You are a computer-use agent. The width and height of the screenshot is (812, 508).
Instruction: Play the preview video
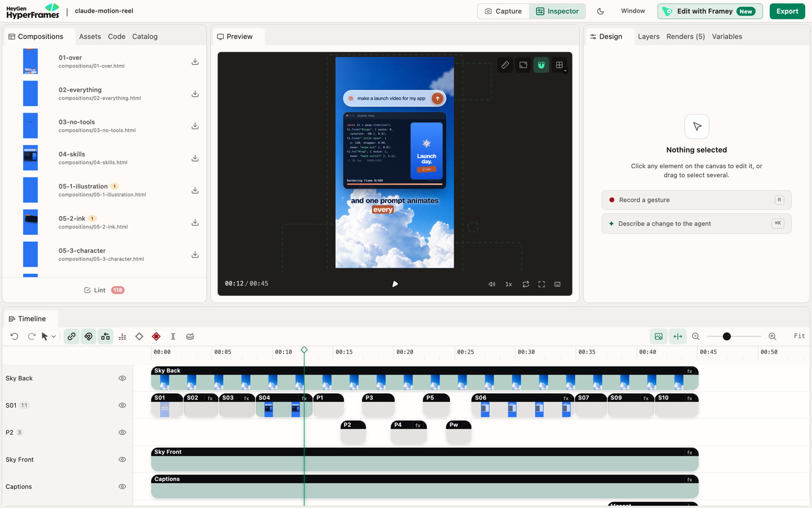[395, 284]
